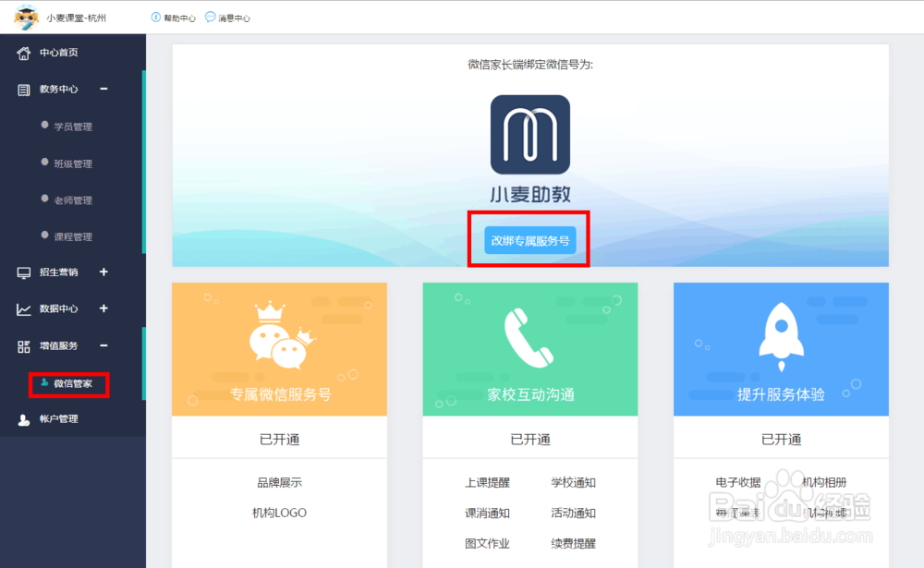Screen dimensions: 924x568
Task: Click the 小麦课堂 mascot logo icon
Action: [x=27, y=17]
